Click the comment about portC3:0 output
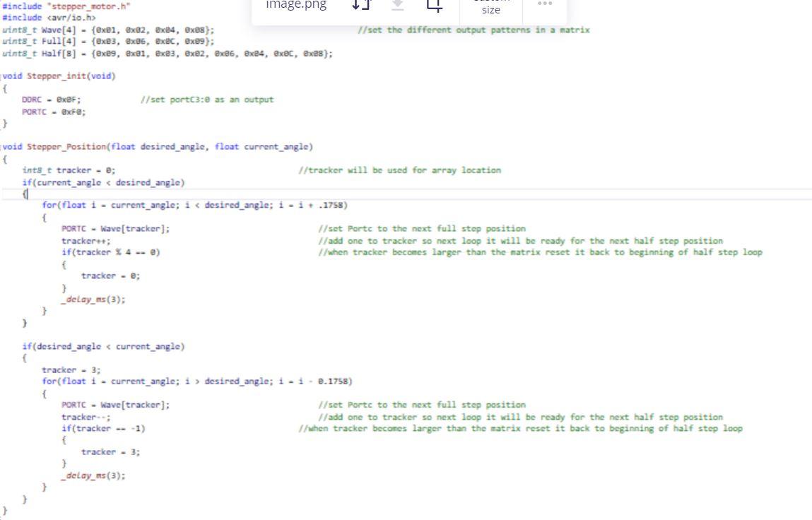The height and width of the screenshot is (520, 812). pos(205,99)
